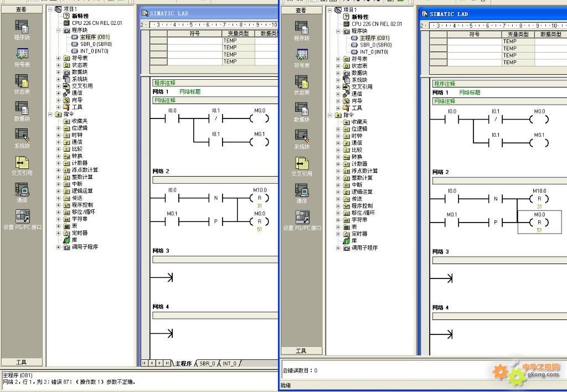The width and height of the screenshot is (567, 392).
Task: Expand 计数器 folder in left window tree
Action: [59, 163]
